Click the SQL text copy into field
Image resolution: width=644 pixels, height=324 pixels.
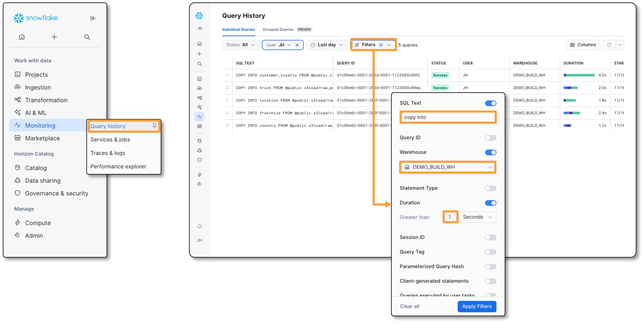(448, 117)
